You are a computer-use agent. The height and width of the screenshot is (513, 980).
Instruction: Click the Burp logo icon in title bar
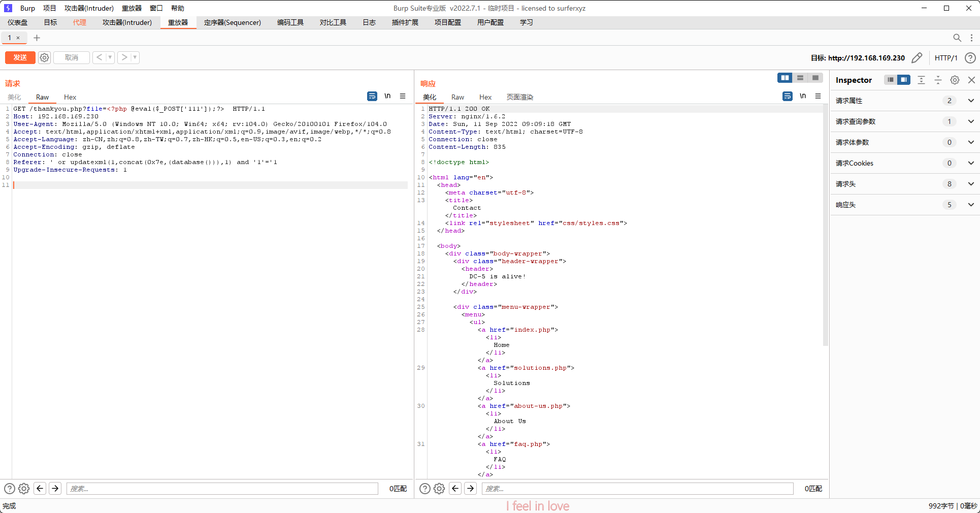(8, 8)
